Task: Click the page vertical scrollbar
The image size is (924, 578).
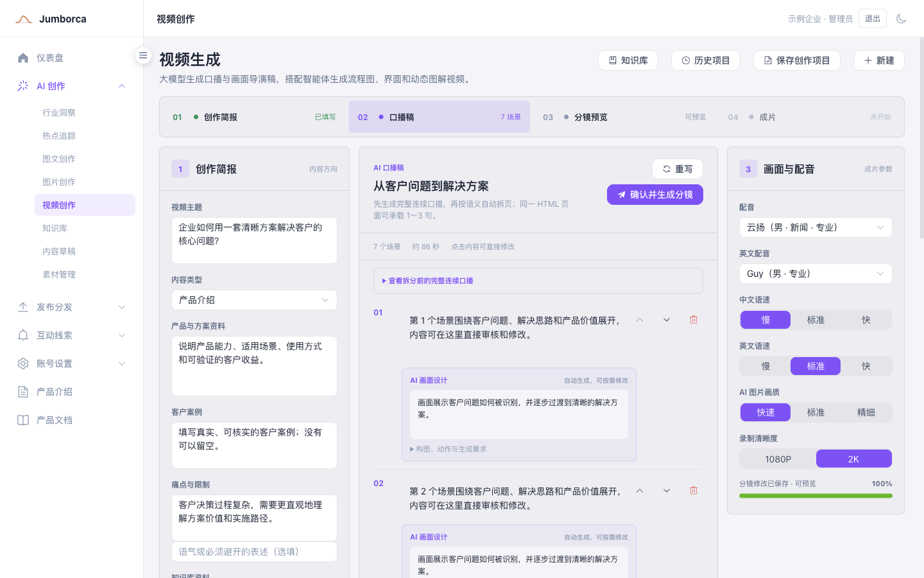Action: 921,138
